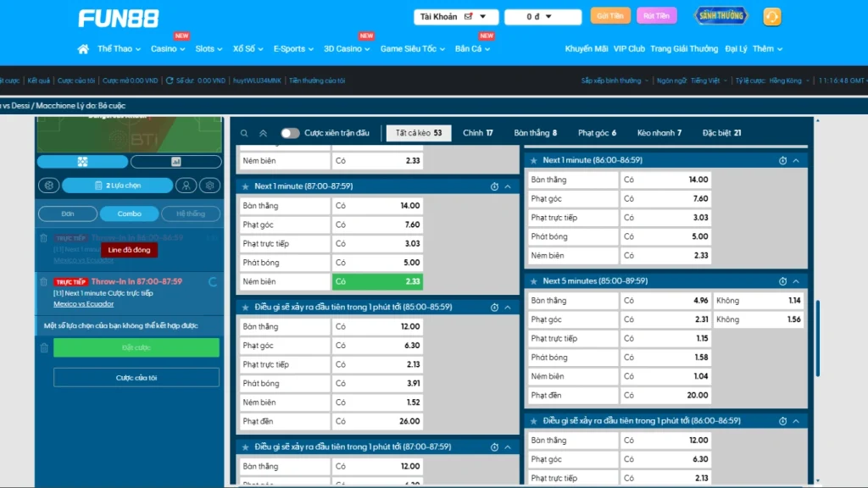Click the clock icon beside Next 5 minutes market
Viewport: 868px width, 488px height.
(784, 280)
